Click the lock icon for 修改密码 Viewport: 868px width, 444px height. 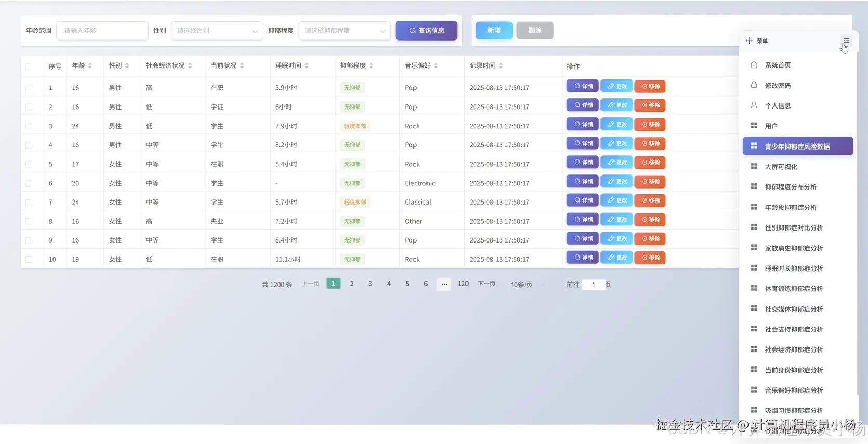pos(754,85)
